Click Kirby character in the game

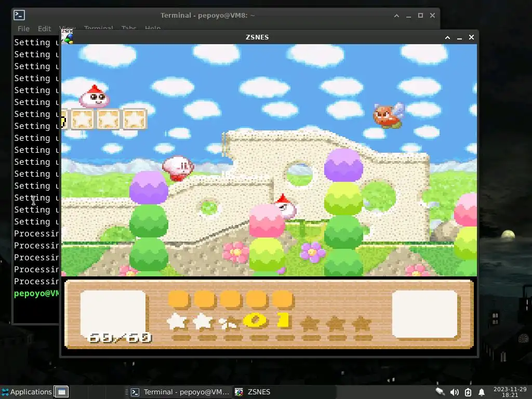tap(178, 168)
